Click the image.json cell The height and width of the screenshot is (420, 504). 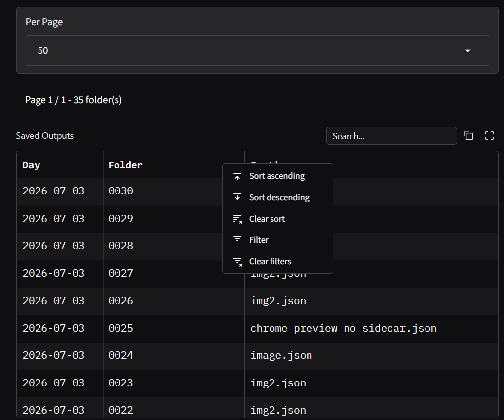coord(371,356)
